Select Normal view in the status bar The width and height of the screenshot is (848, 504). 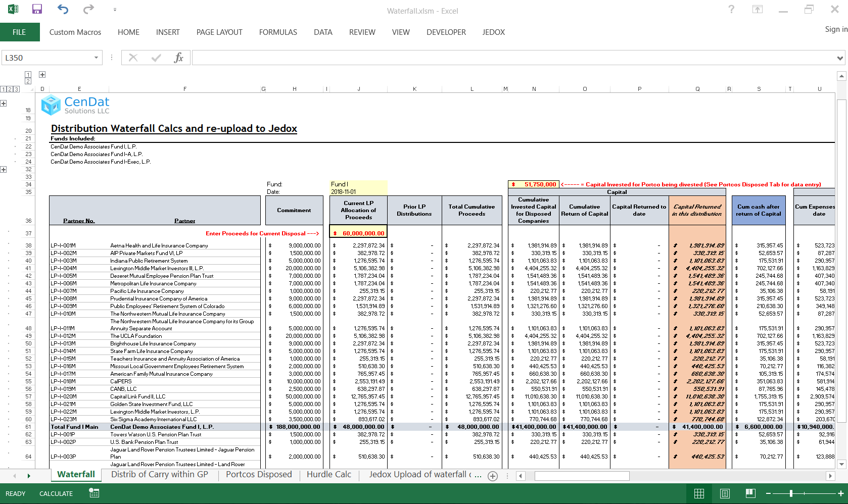(699, 493)
